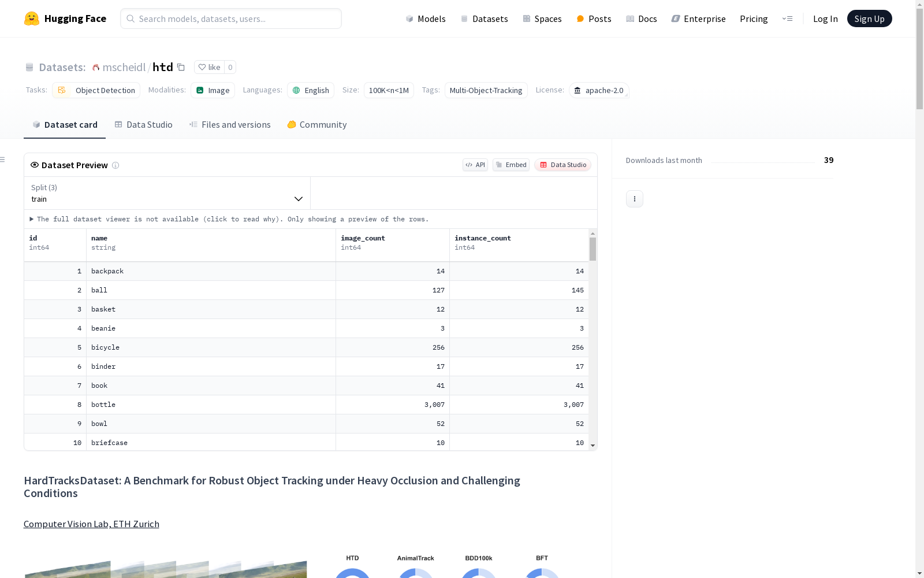Click the HTD donut chart label
Image resolution: width=924 pixels, height=578 pixels.
coord(352,558)
